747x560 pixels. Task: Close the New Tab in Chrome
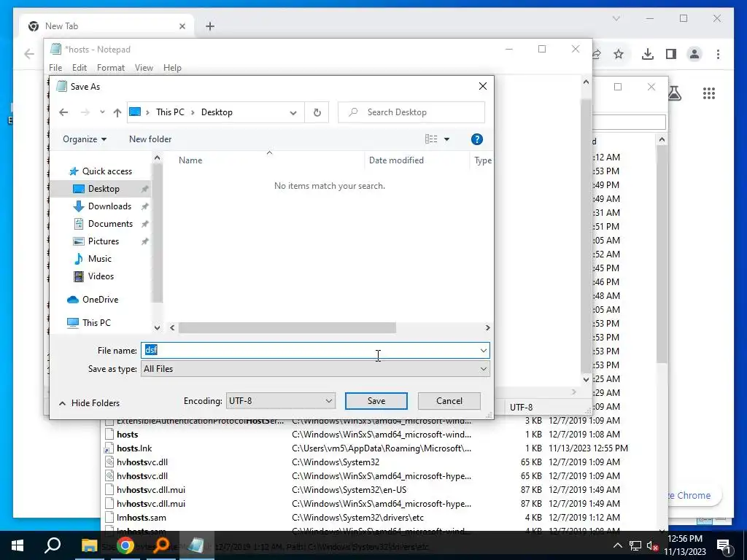pyautogui.click(x=182, y=26)
